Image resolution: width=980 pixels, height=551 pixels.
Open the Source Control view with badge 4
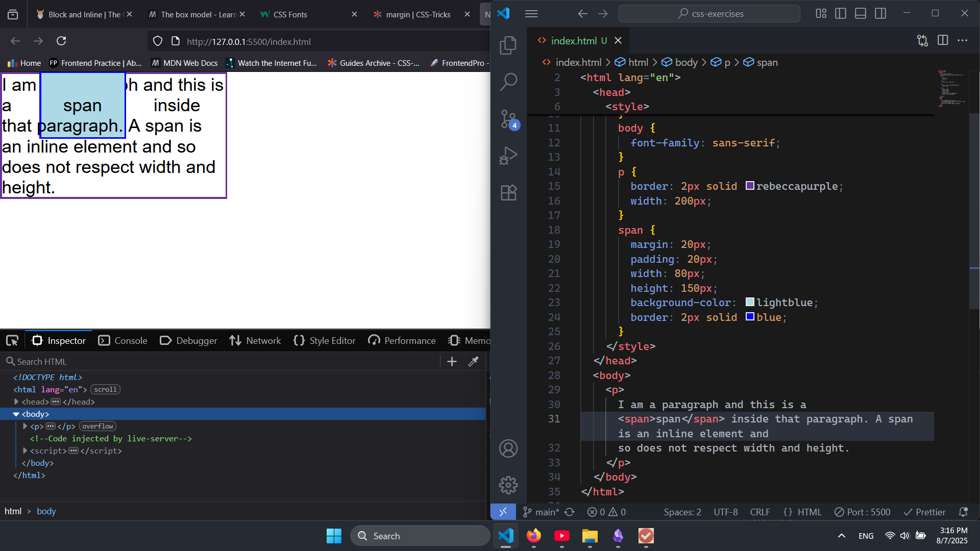pyautogui.click(x=508, y=119)
